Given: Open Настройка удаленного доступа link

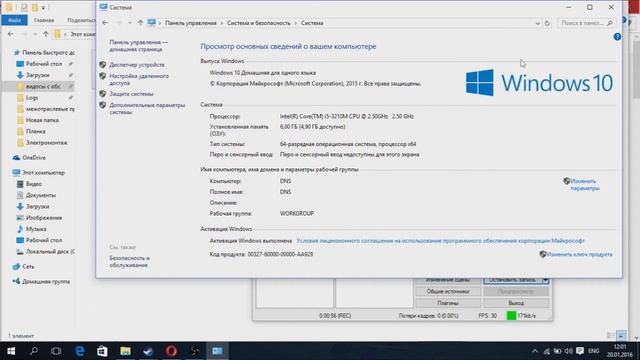Looking at the screenshot, I should 139,79.
